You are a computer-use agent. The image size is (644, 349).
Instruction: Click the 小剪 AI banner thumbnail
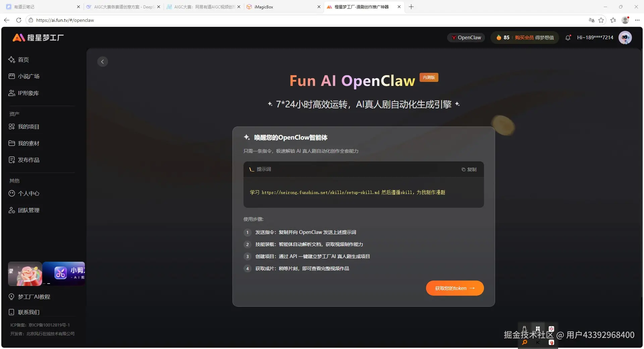point(64,274)
